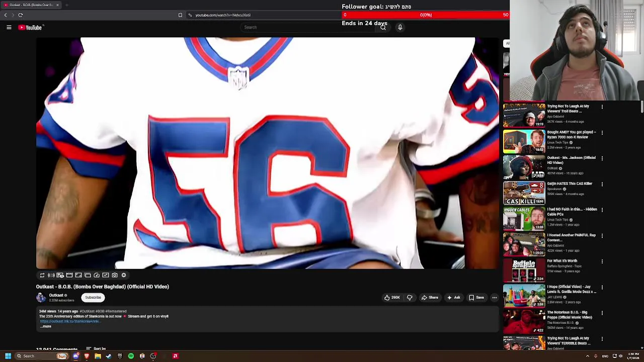This screenshot has width=644, height=362.
Task: Show hidden system tray icons chevron
Action: [587, 356]
